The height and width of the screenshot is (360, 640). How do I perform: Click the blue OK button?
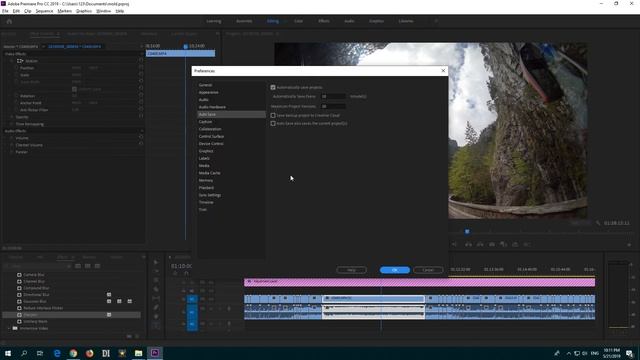[x=395, y=270]
